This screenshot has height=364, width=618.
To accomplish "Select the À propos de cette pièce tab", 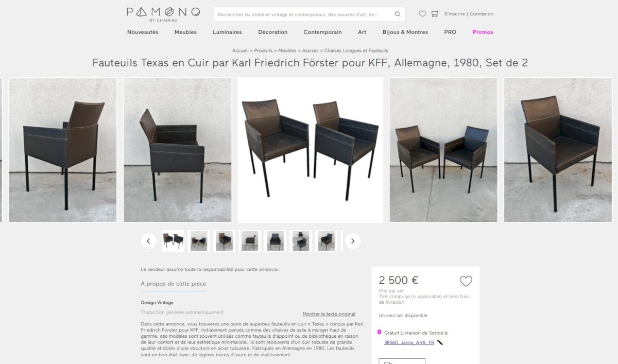I will coord(174,284).
